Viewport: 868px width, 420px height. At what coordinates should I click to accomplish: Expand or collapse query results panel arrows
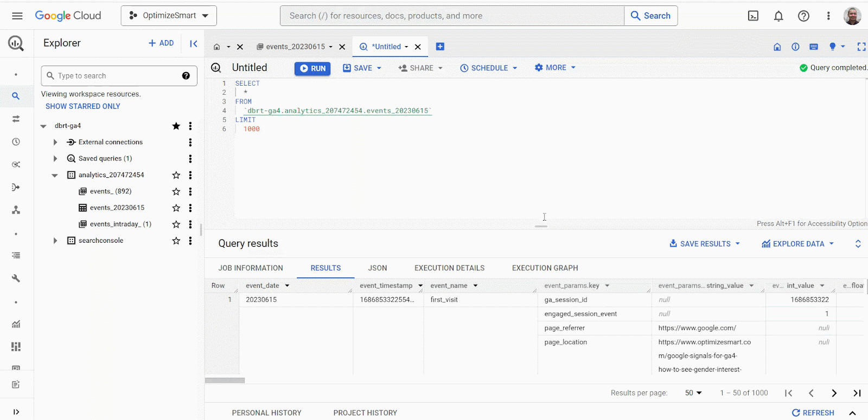[x=858, y=244]
